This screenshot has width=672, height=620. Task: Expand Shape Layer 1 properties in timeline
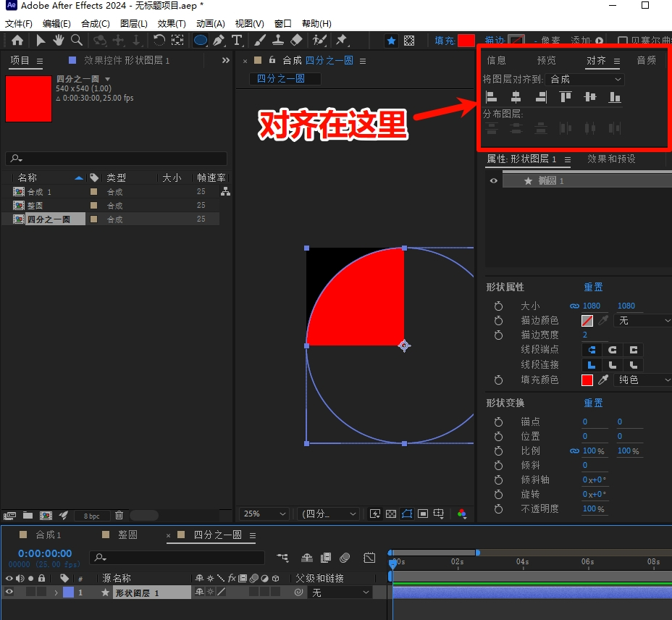tap(56, 592)
